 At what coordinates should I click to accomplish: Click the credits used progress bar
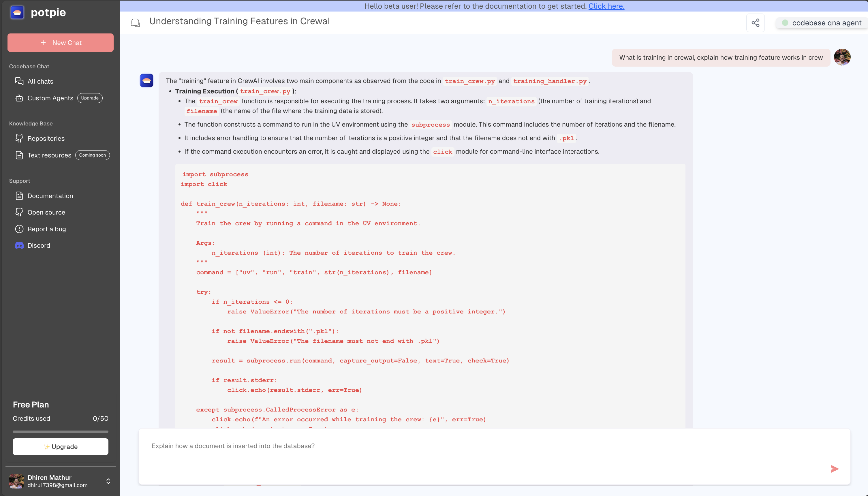point(60,432)
